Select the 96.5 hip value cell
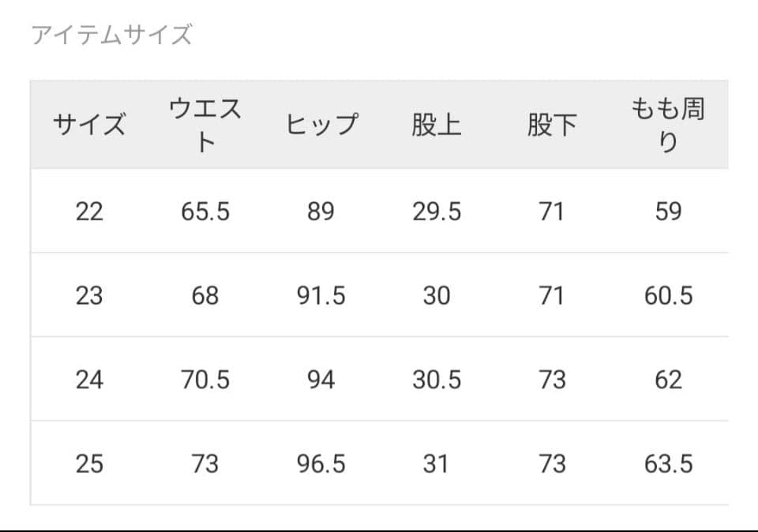Viewport: 758px width, 532px height. point(321,463)
